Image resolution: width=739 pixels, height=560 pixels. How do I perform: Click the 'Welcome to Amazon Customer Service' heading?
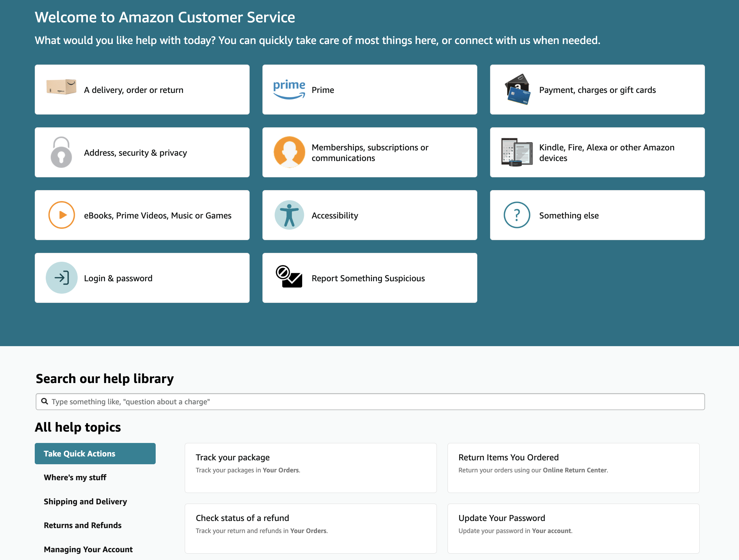click(x=165, y=17)
